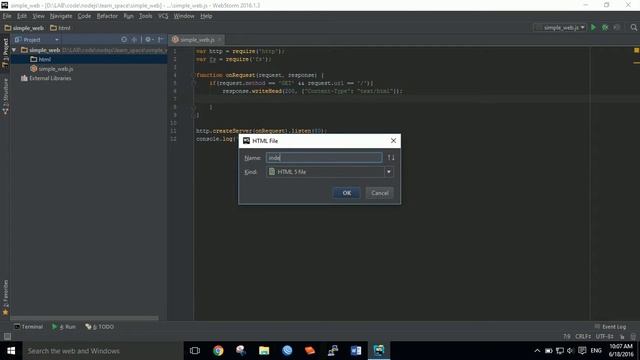Open Project panel gear settings icon

149,40
